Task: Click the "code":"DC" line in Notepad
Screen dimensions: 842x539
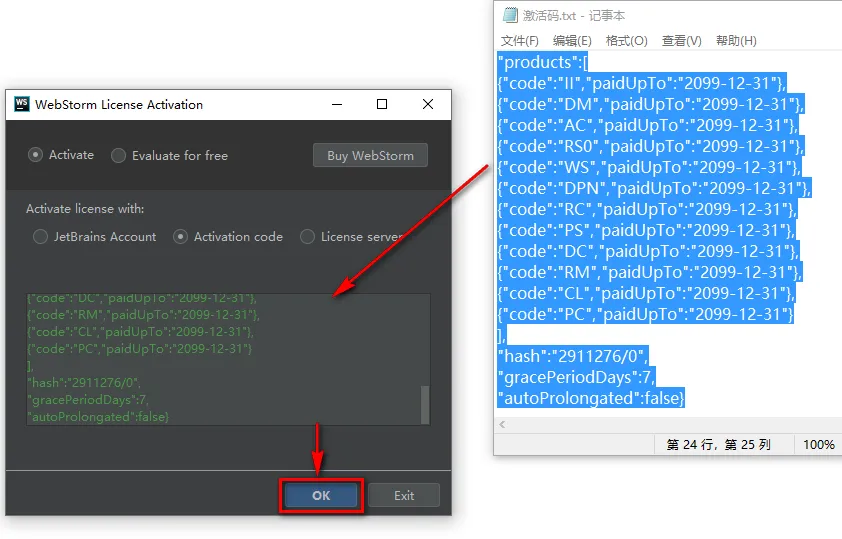Action: click(649, 251)
